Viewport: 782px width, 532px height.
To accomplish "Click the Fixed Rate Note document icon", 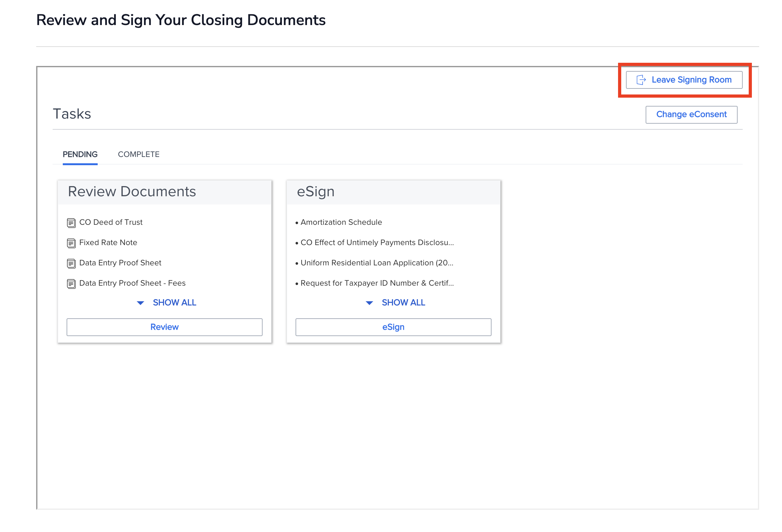I will (x=71, y=243).
